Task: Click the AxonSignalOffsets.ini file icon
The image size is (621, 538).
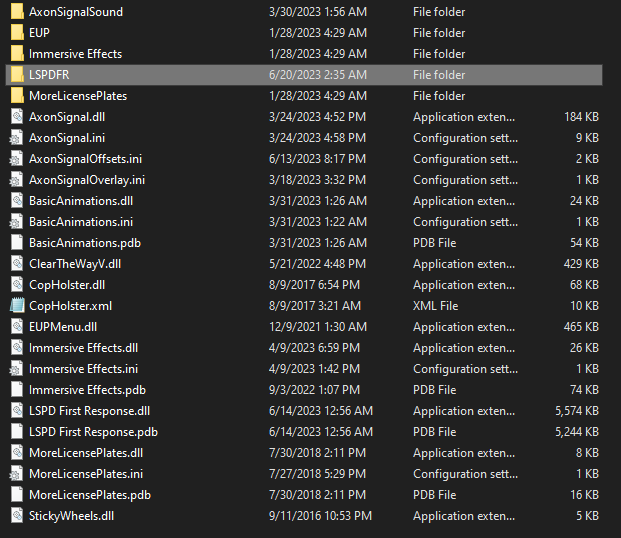Action: [17, 159]
